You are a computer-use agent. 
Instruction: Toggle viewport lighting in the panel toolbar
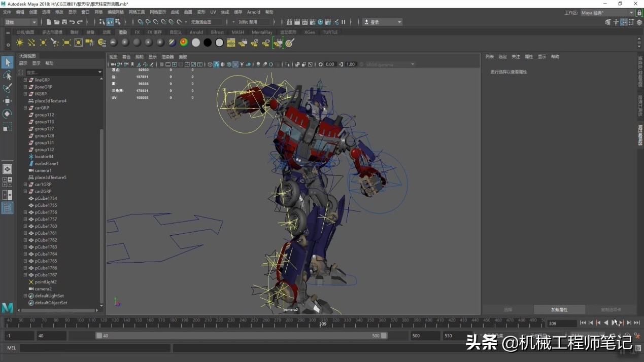(242, 64)
